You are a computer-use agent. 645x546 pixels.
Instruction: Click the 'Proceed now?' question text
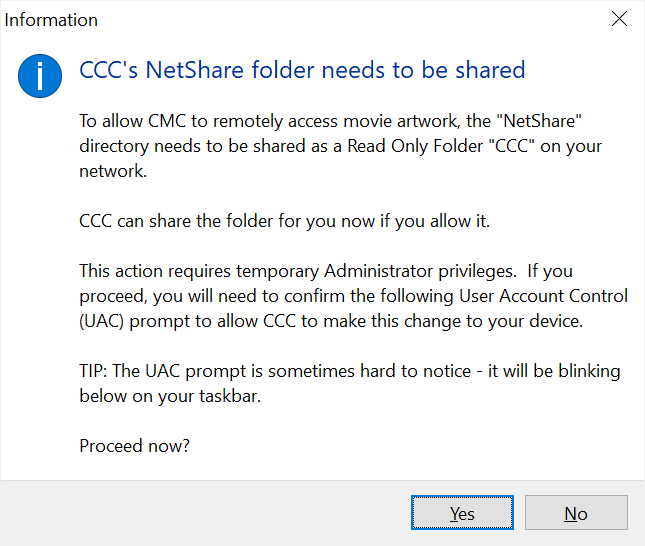coord(135,446)
